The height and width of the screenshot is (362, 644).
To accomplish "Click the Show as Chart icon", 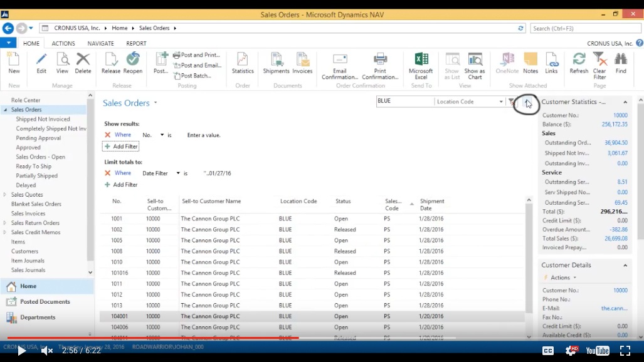I will pos(475,60).
